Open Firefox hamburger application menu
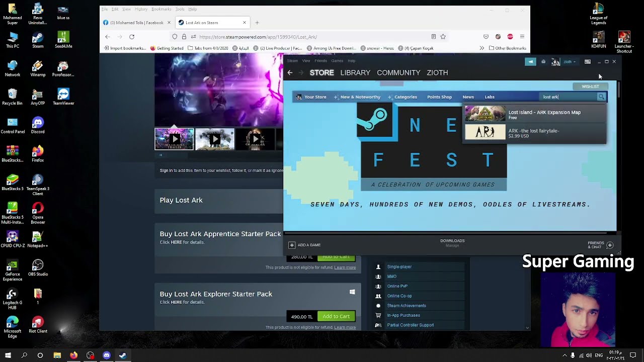 click(x=522, y=37)
